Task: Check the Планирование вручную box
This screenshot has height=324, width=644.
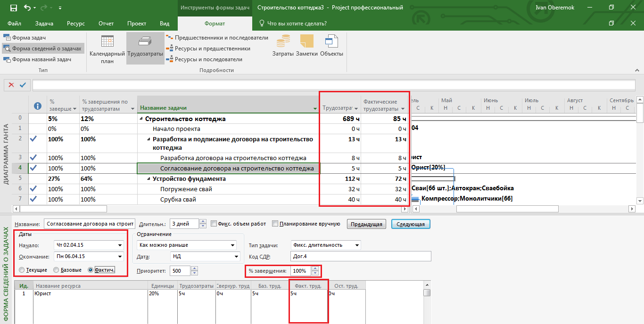Action: click(x=275, y=224)
